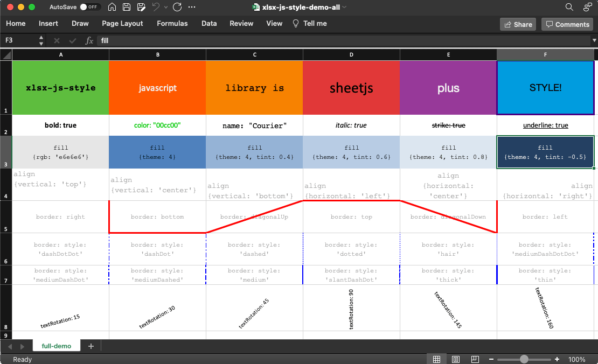Open Page Break preview from the status bar
The image size is (598, 364).
coord(475,359)
